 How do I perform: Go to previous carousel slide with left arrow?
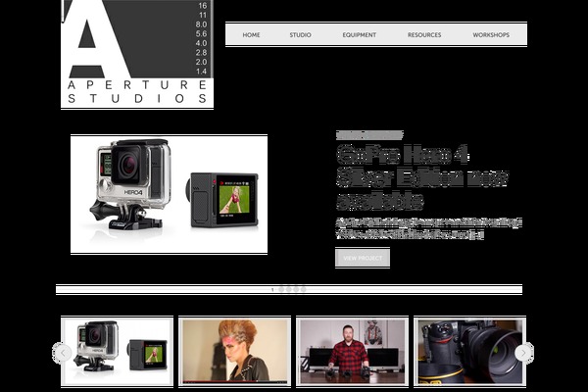[x=63, y=353]
